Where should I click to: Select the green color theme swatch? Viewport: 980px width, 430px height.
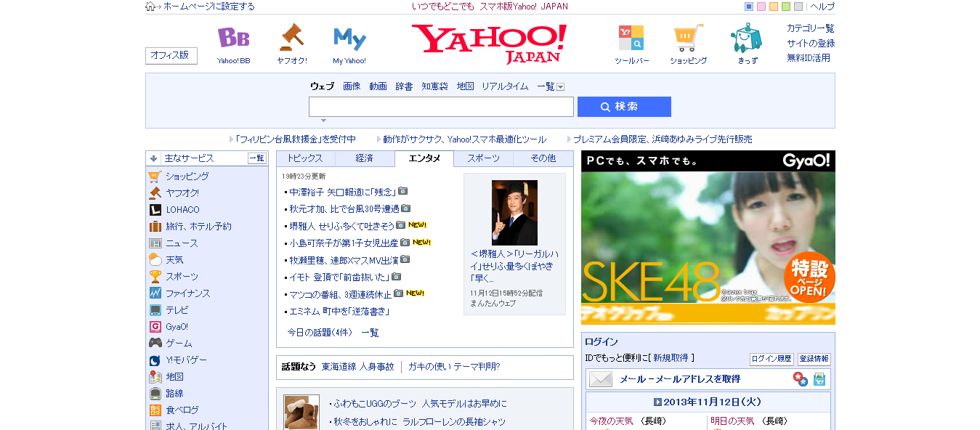[786, 7]
